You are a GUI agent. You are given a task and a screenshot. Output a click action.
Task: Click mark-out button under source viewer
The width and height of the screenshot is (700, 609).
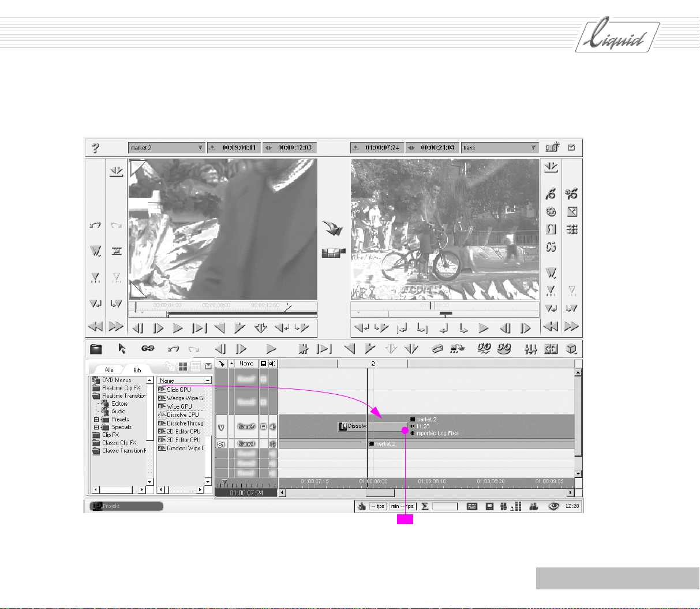pyautogui.click(x=239, y=328)
